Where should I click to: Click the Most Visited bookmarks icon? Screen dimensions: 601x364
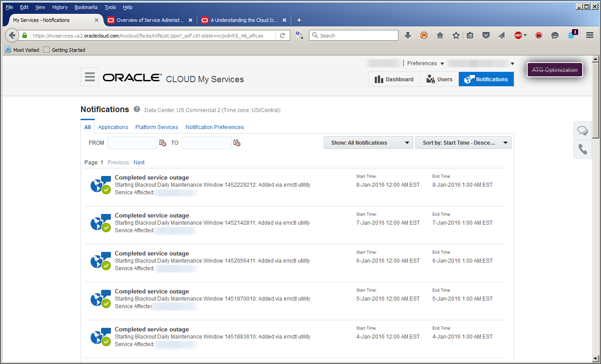tap(8, 50)
